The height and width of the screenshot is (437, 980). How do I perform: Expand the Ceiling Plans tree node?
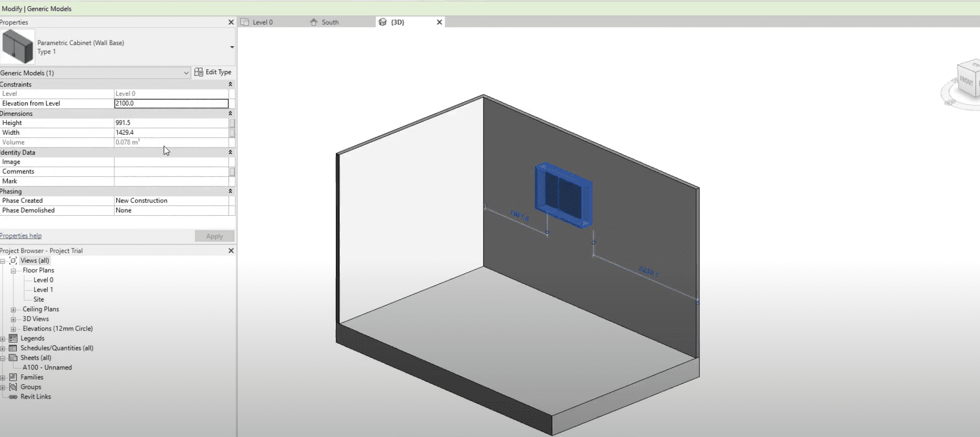pyautogui.click(x=13, y=309)
